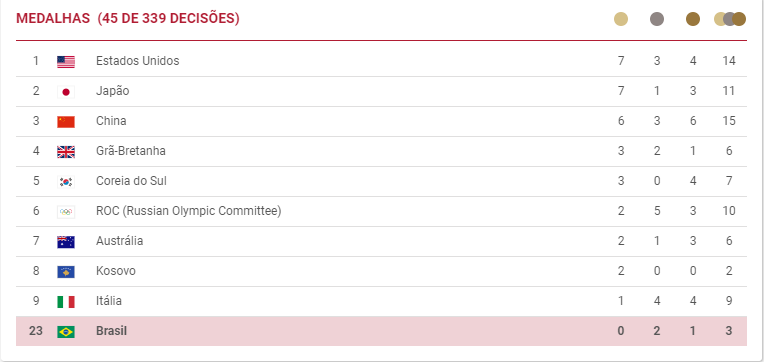Click the total medals combined icon
764x362 pixels.
(x=730, y=19)
